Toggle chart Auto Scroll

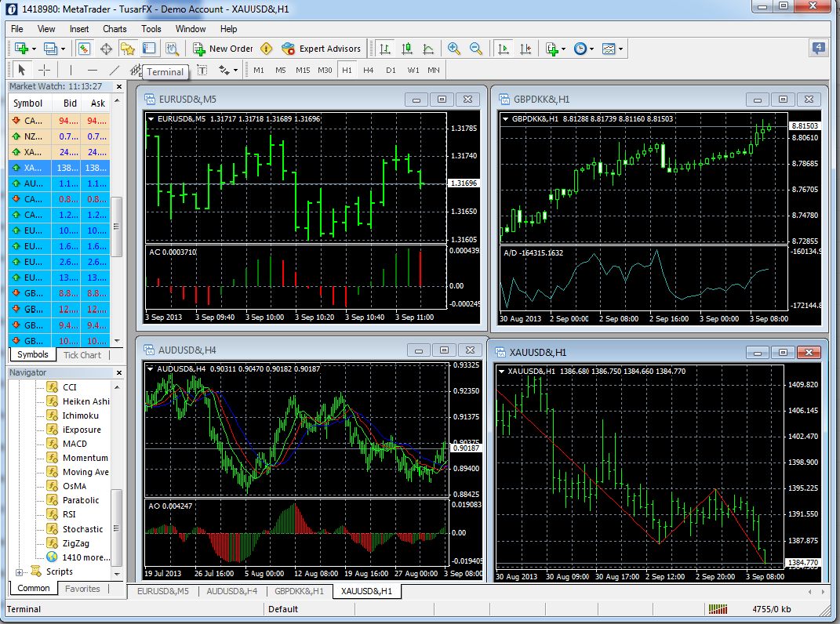[503, 49]
